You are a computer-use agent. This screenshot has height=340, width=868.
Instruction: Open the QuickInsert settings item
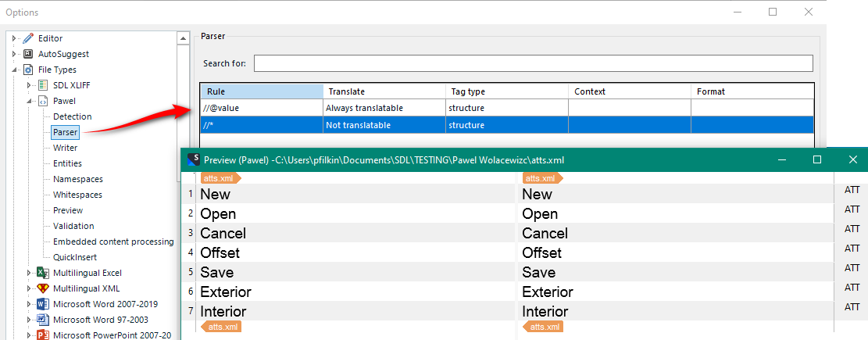(75, 257)
